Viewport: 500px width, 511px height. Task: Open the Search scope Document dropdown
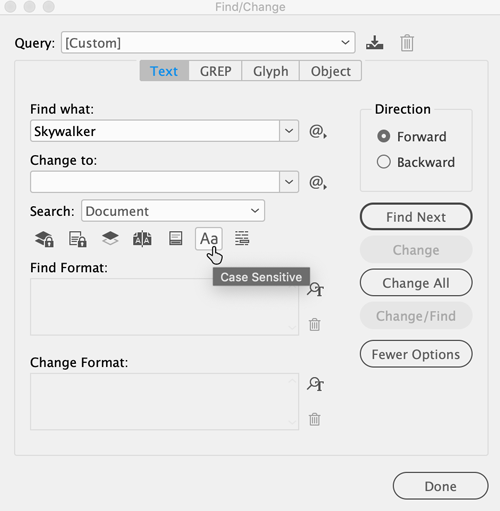click(x=173, y=211)
